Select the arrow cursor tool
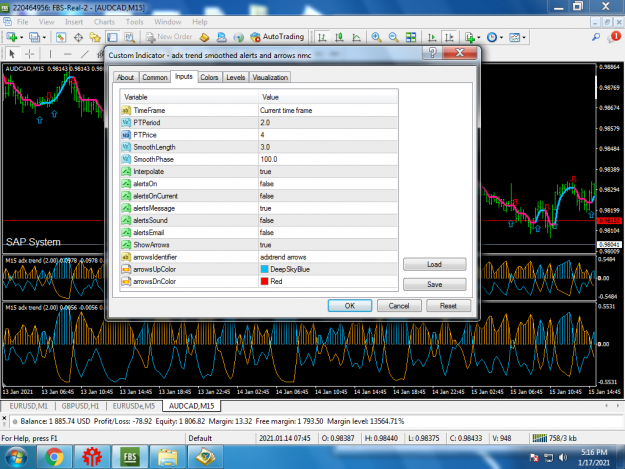 12,54
